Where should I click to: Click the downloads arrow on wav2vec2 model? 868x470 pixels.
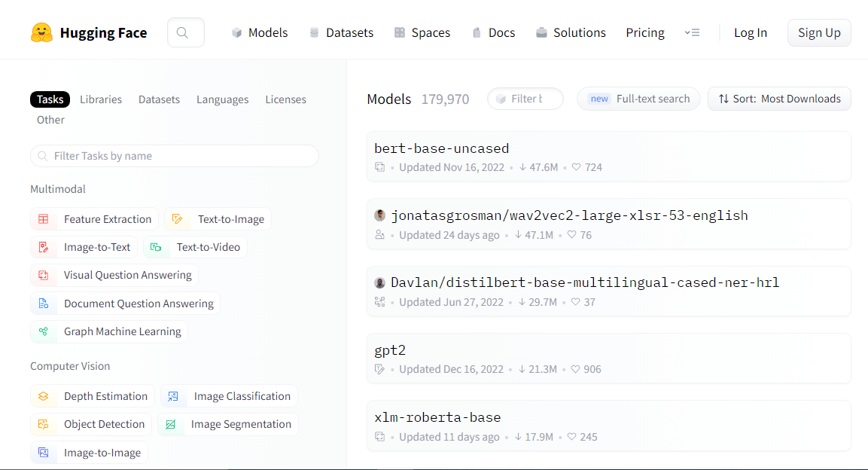[518, 235]
